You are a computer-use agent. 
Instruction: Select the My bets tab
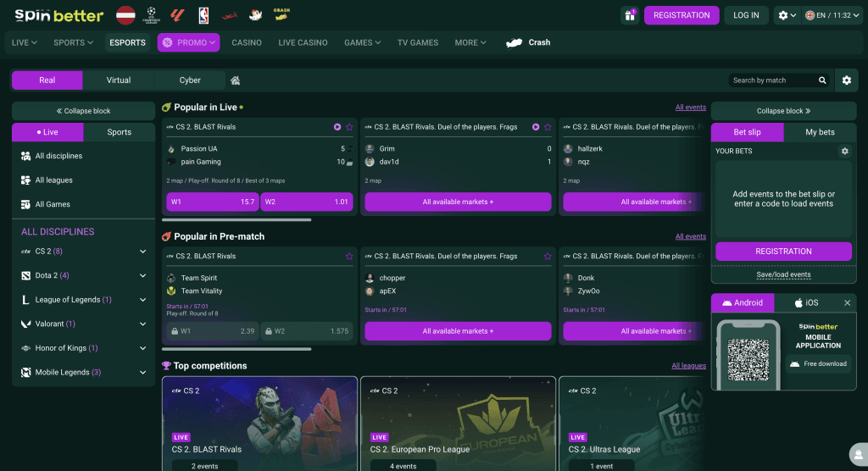pyautogui.click(x=820, y=132)
